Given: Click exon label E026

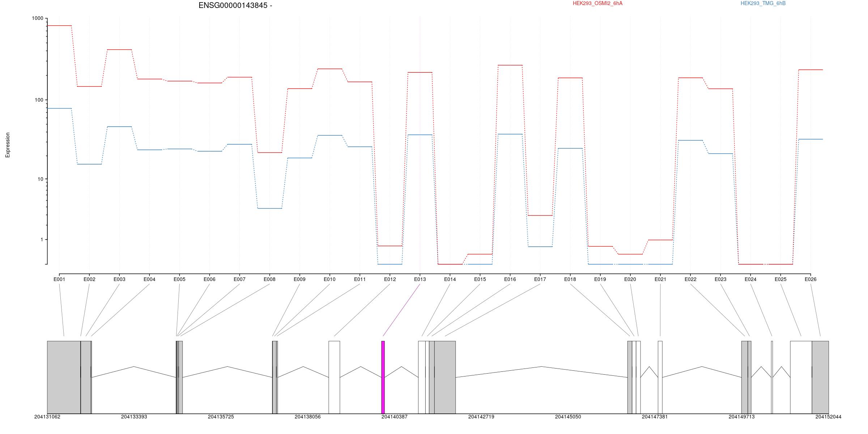Looking at the screenshot, I should (810, 279).
